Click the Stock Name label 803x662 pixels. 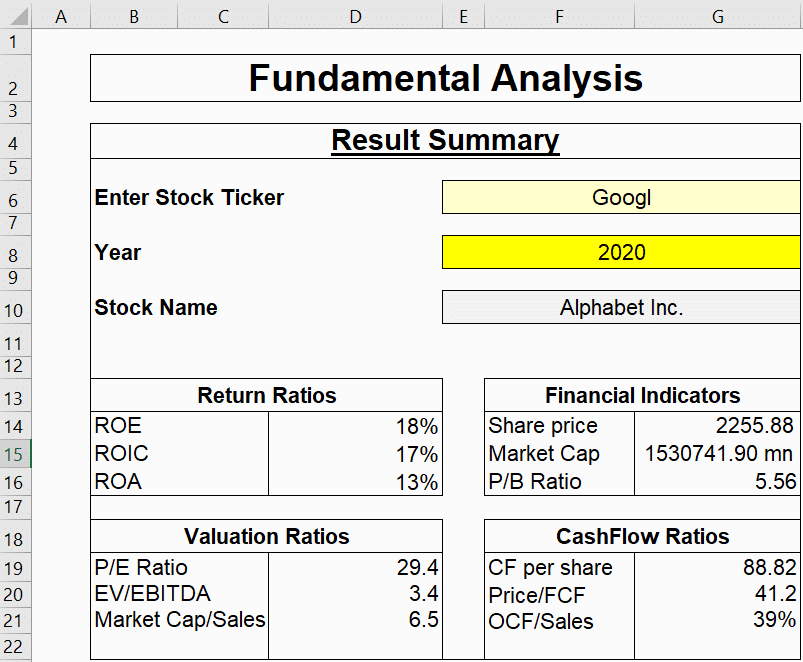point(156,307)
